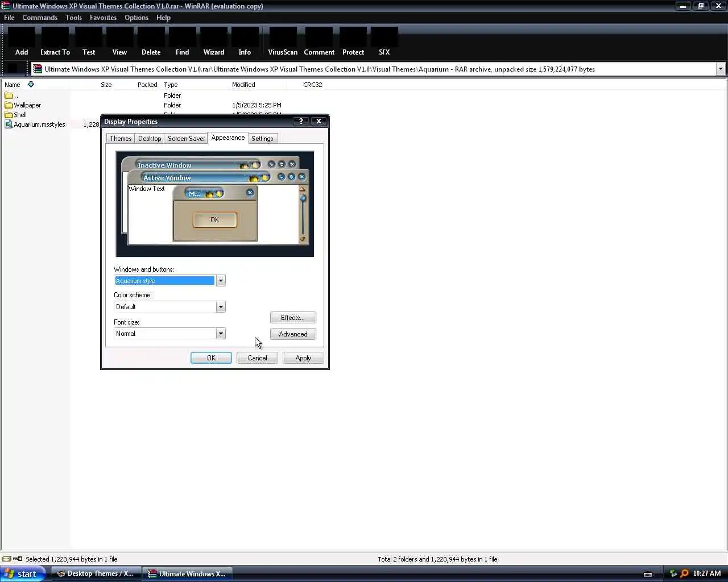
Task: Click the Effects... button
Action: click(293, 318)
